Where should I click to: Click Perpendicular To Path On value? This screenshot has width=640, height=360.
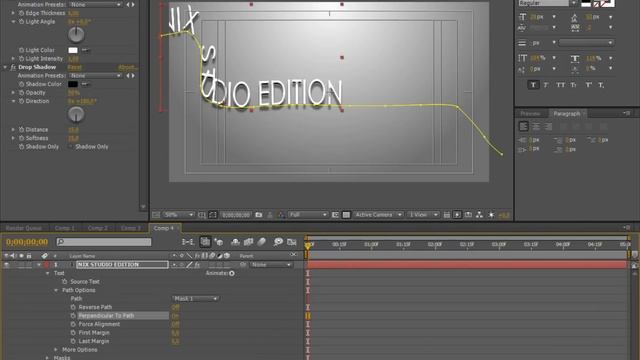pos(176,316)
